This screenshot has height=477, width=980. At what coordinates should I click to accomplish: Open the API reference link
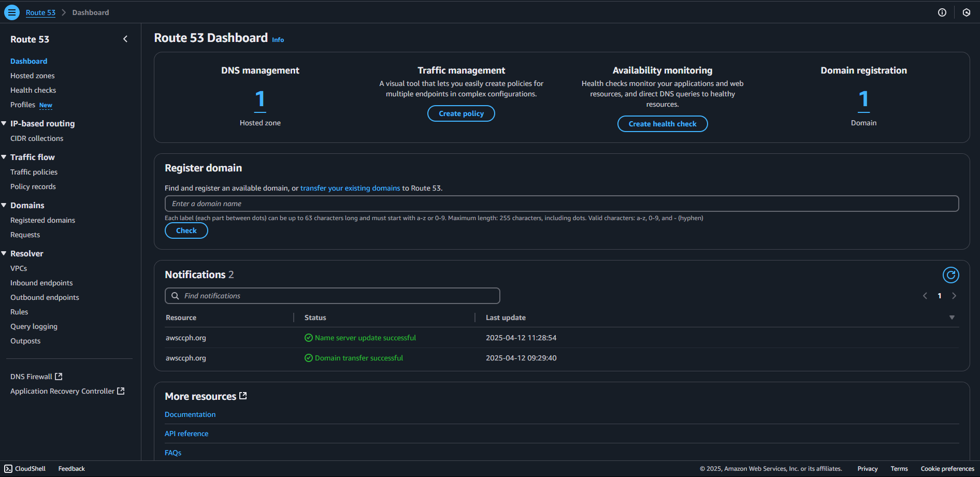point(186,433)
